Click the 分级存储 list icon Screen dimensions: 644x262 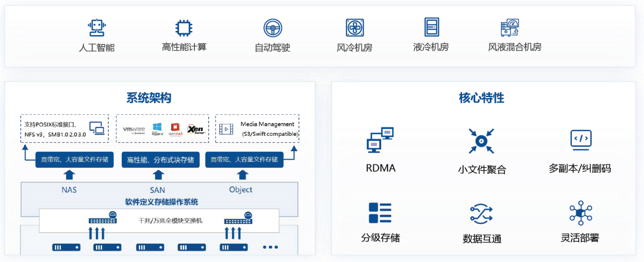pyautogui.click(x=380, y=213)
